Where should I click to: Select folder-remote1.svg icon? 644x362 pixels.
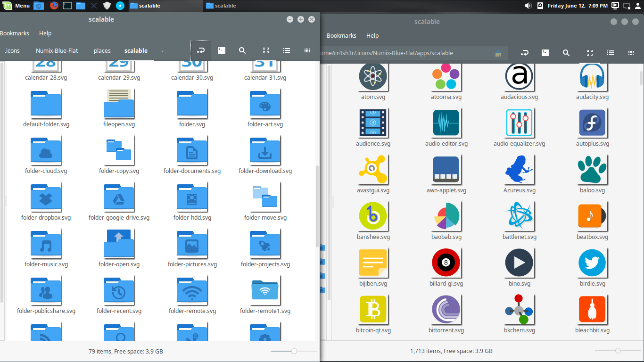(265, 291)
